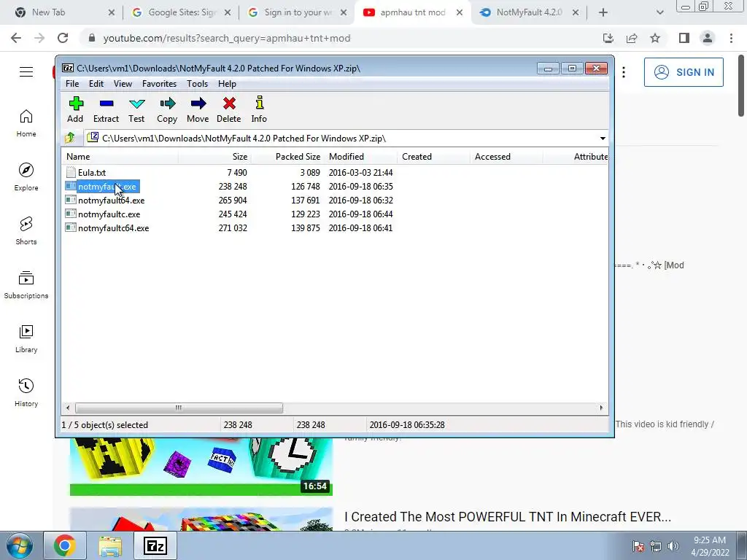
Task: Open YouTube History in sidebar
Action: pyautogui.click(x=26, y=392)
